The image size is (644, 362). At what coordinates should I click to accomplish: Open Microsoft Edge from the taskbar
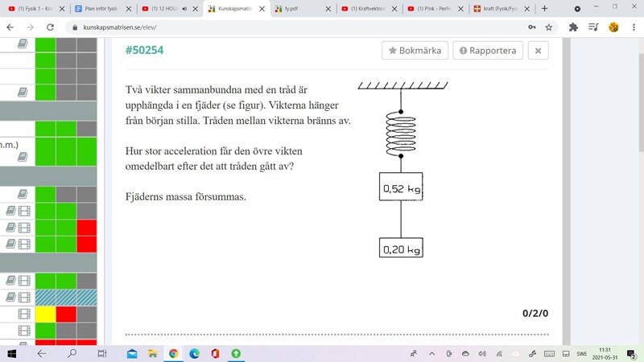coord(194,353)
